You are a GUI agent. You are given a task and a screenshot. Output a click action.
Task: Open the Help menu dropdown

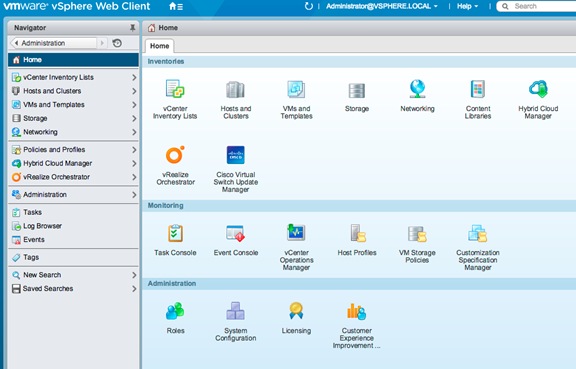click(468, 6)
